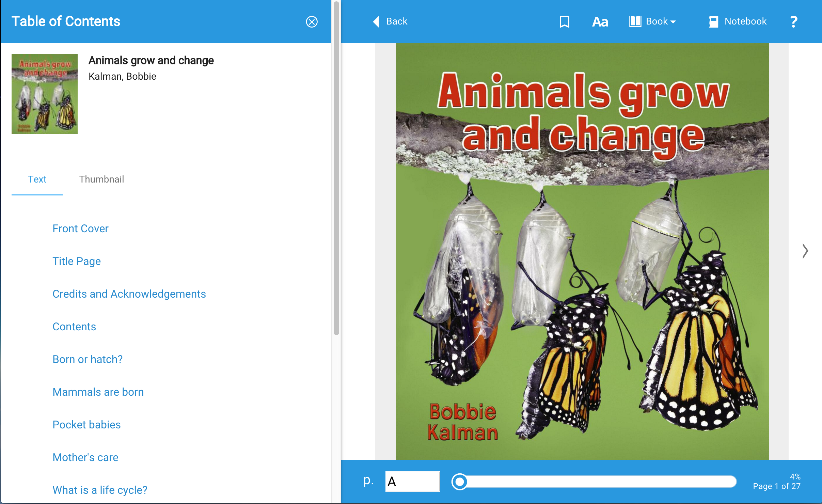Go to next page with right chevron

805,251
